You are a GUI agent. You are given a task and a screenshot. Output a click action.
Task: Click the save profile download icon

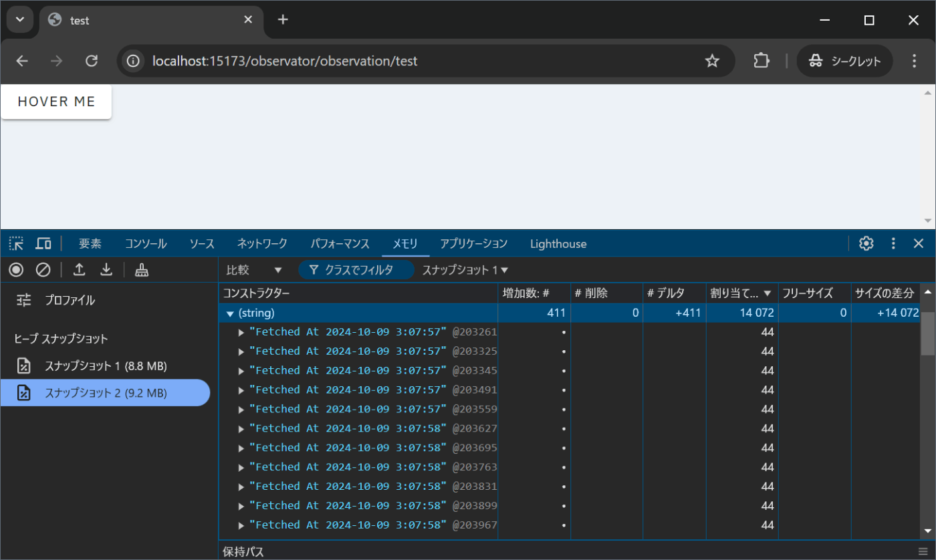[106, 270]
